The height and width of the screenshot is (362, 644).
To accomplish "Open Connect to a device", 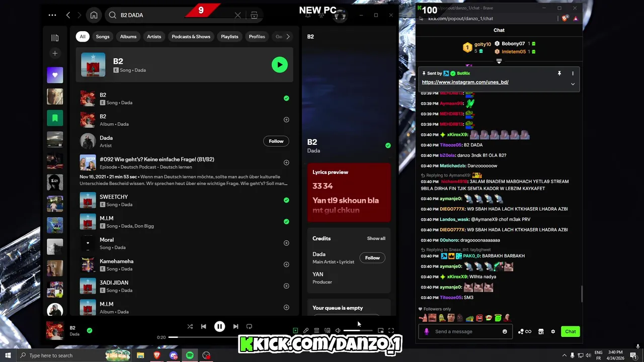I will click(327, 330).
